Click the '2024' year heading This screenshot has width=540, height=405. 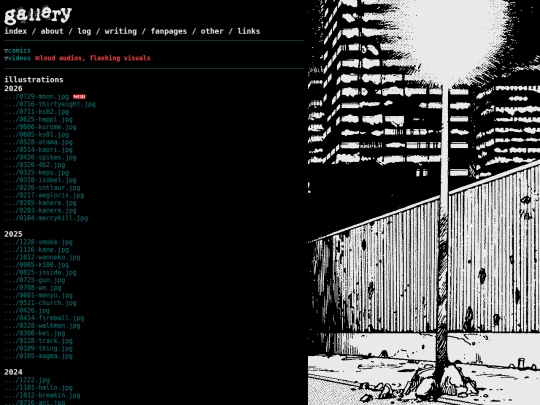[x=13, y=372]
